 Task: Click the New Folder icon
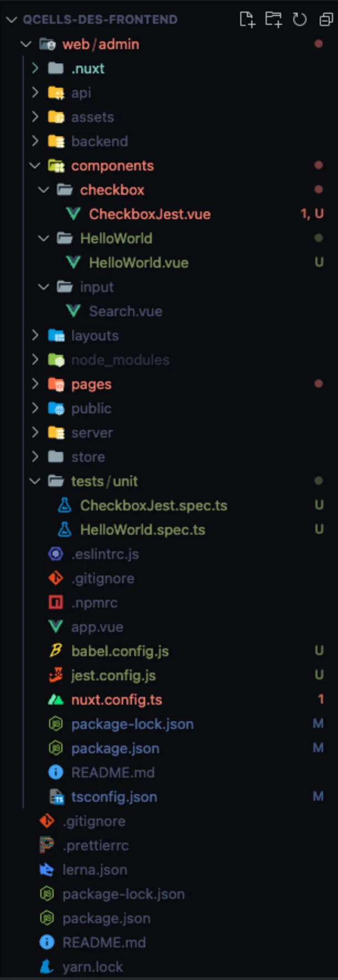tap(273, 20)
